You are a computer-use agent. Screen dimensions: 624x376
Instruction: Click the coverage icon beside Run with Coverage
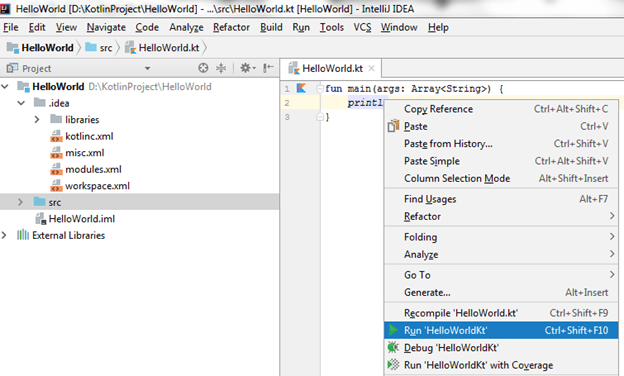[x=393, y=364]
